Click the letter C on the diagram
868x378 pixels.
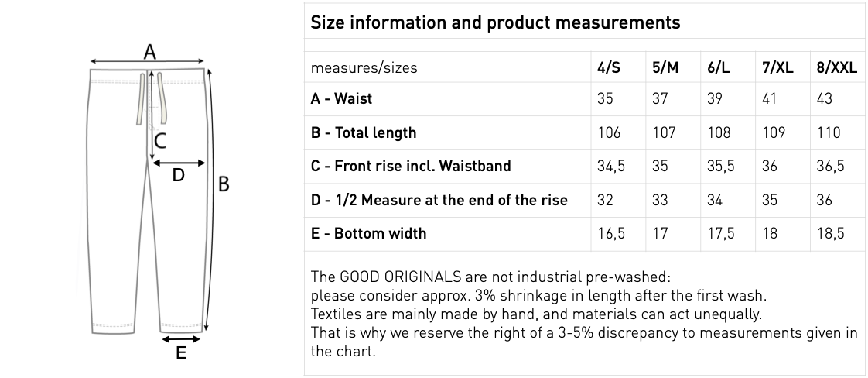160,141
